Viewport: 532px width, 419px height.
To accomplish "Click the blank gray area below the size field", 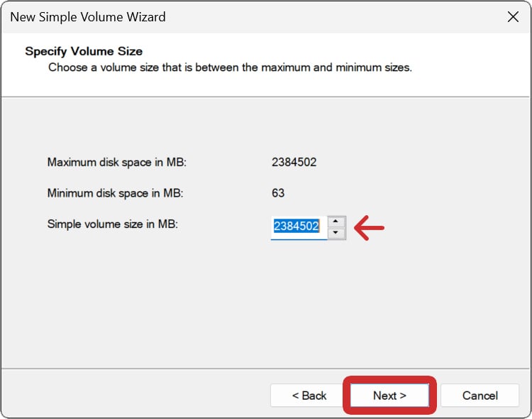I will coord(266,305).
